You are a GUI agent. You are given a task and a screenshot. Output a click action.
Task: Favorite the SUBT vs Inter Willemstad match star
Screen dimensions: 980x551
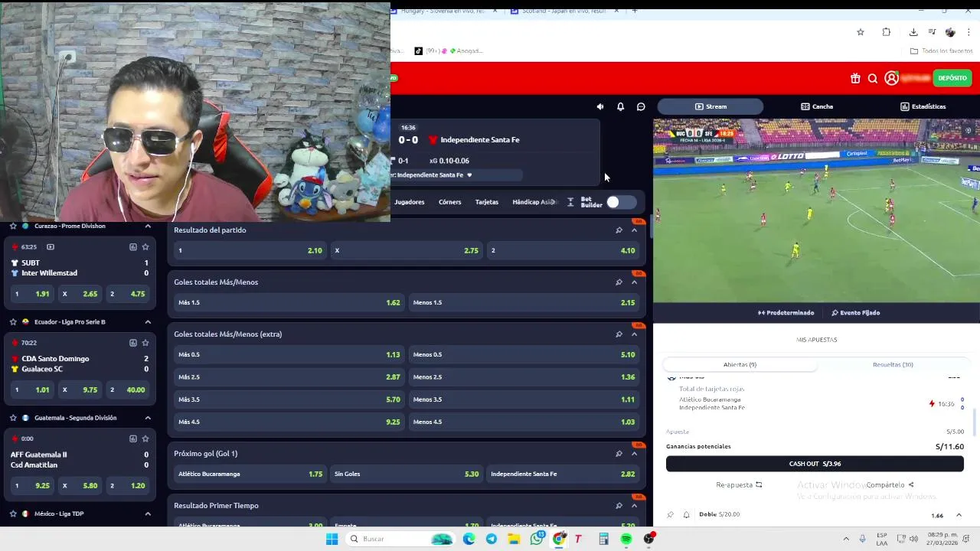point(145,247)
